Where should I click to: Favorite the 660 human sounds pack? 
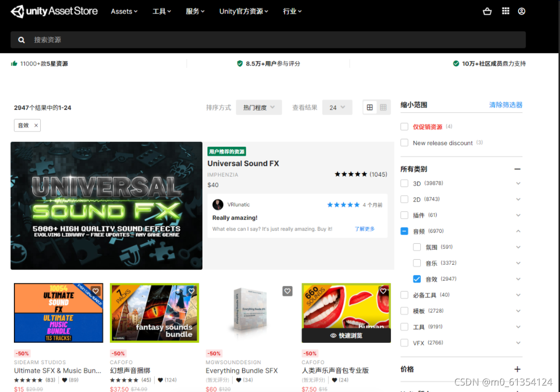383,291
